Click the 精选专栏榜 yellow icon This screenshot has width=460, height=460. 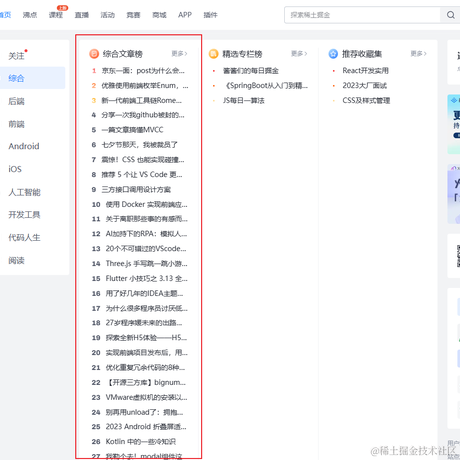coord(214,54)
